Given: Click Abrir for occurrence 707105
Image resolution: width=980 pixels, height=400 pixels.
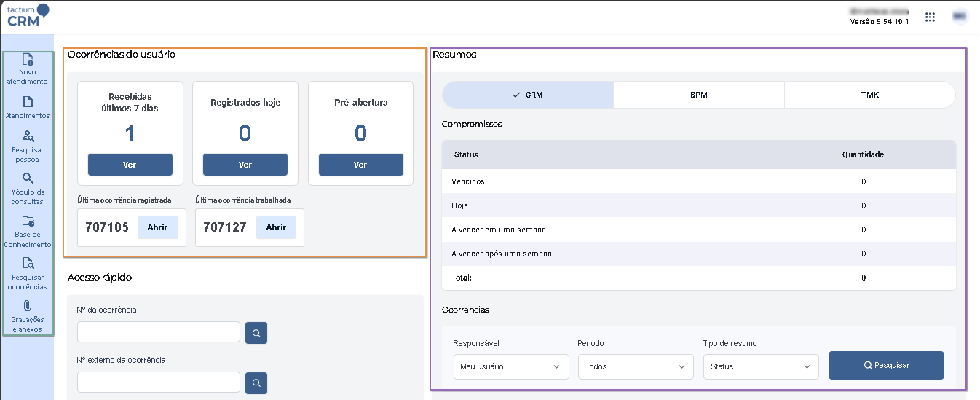Looking at the screenshot, I should click(x=157, y=227).
